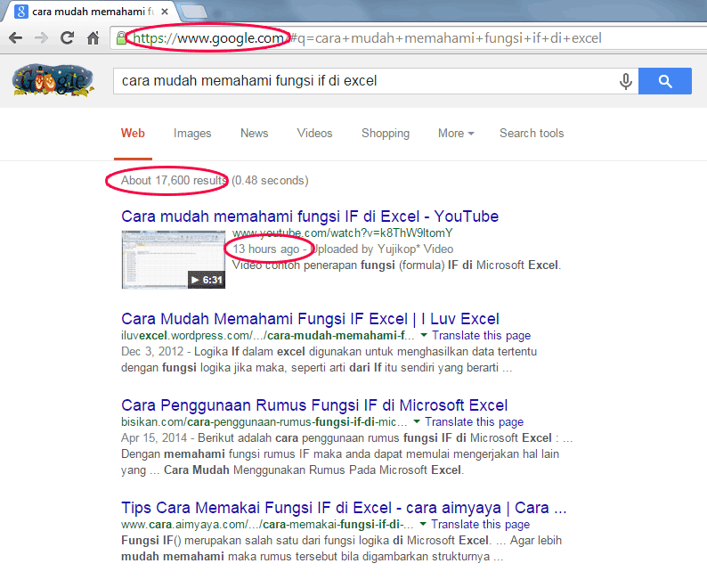Click the www.youtube.com/watch?v=k8ThW9ltomY URL text
This screenshot has height=588, width=707.
pos(342,233)
